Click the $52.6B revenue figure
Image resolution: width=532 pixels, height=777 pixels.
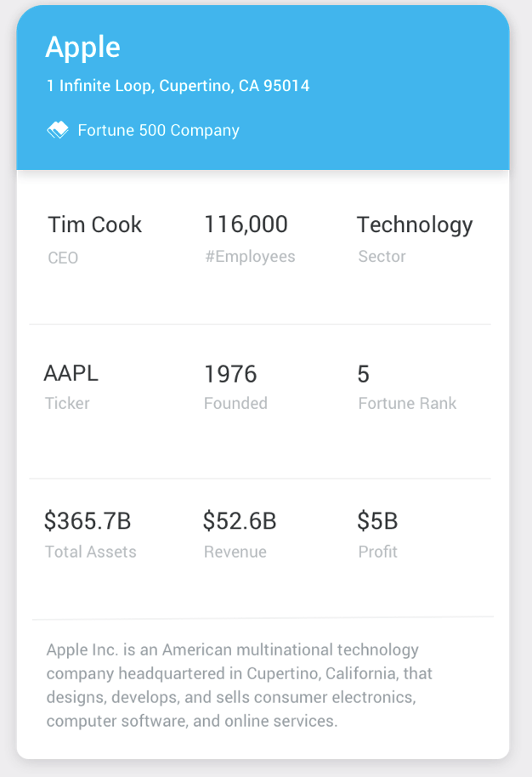240,520
